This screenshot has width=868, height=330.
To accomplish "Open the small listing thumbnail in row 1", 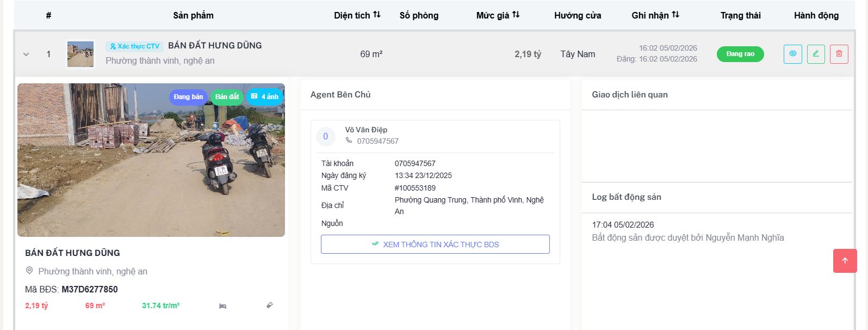I will [x=80, y=54].
